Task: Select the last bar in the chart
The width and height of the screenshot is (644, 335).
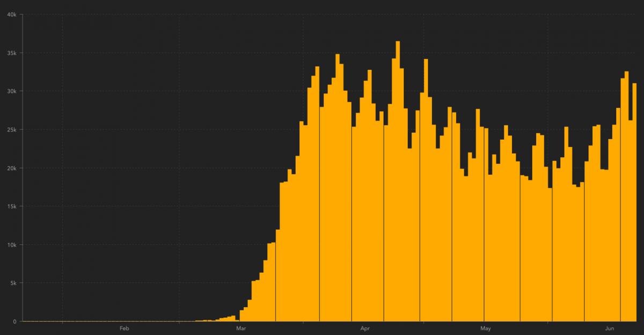Action: tap(634, 202)
